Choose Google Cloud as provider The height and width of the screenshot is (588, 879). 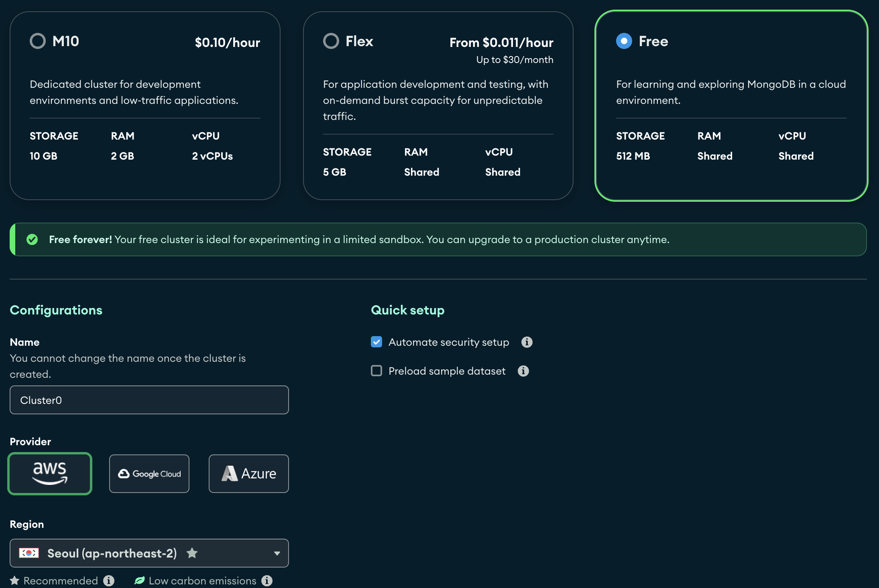(149, 473)
